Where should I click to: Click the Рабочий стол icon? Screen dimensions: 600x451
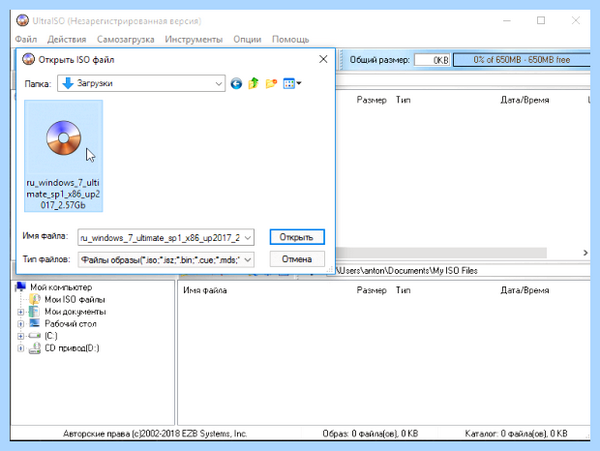point(34,323)
